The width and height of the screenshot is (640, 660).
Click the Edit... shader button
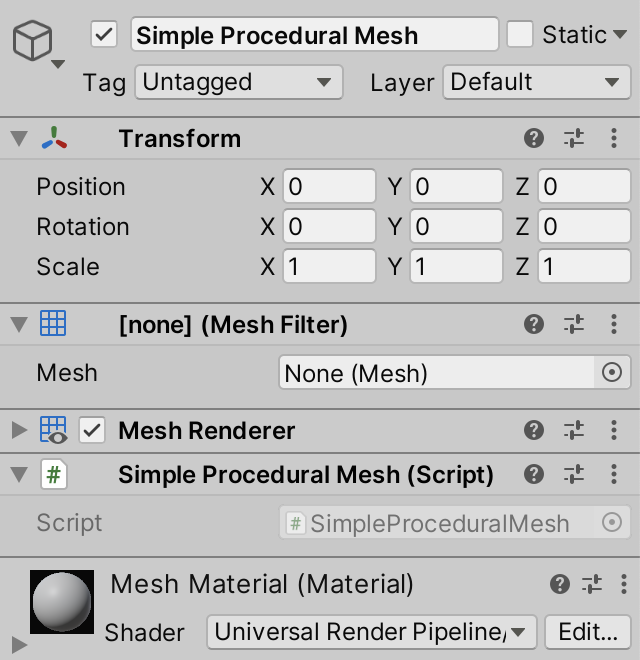point(588,632)
